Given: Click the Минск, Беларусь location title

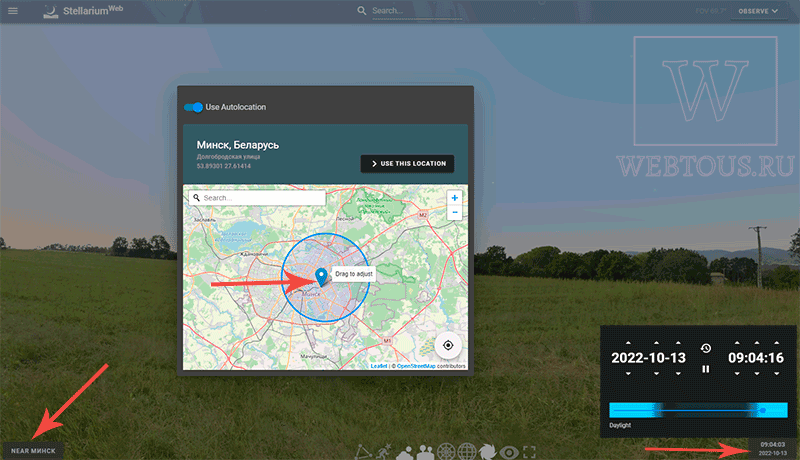Looking at the screenshot, I should coord(238,145).
